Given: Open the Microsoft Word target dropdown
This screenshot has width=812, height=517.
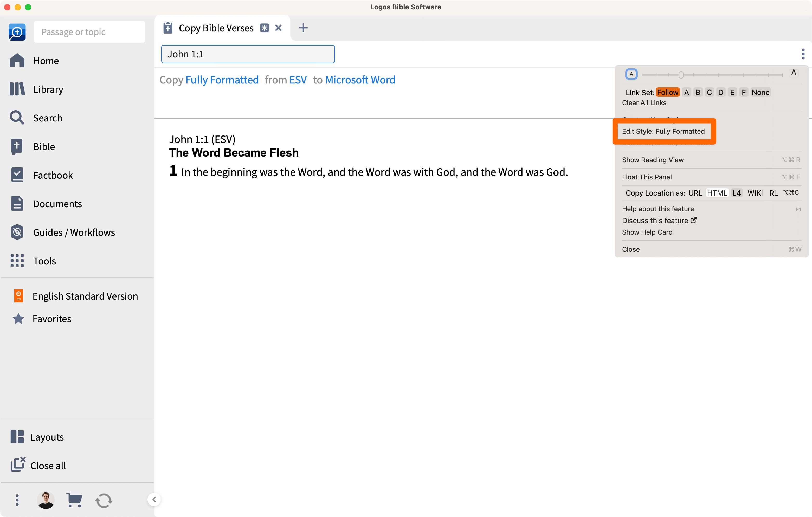Looking at the screenshot, I should 360,80.
